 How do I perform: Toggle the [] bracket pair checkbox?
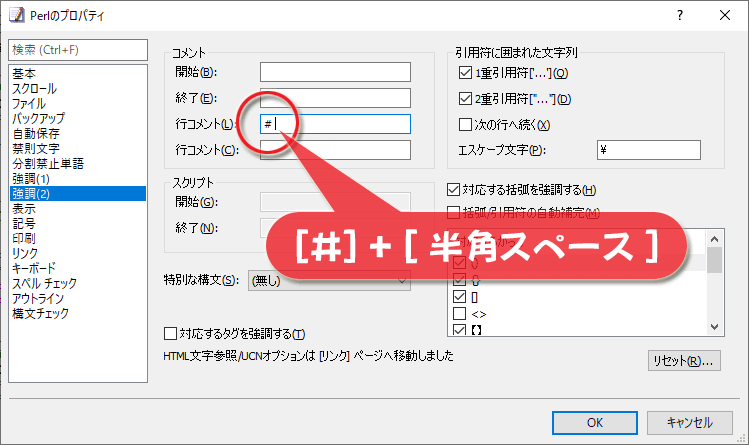(460, 297)
